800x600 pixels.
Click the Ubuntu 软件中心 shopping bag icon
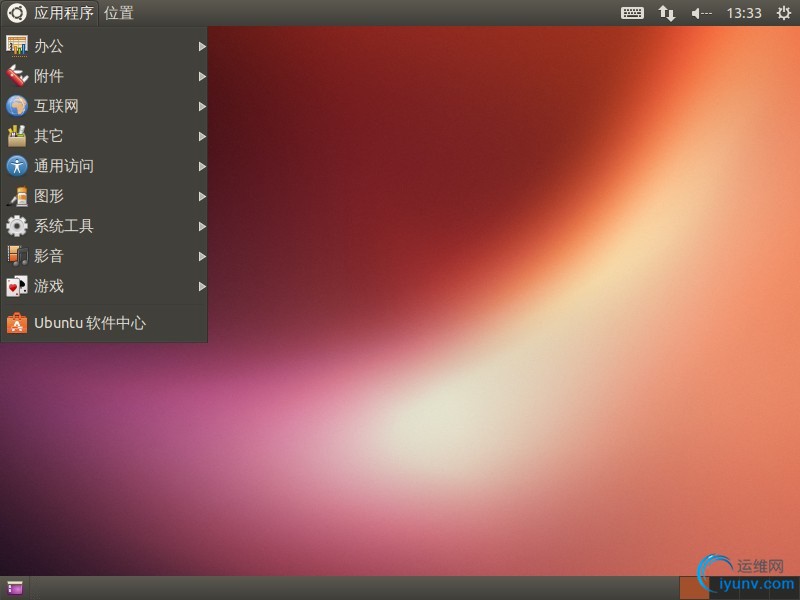tap(17, 323)
